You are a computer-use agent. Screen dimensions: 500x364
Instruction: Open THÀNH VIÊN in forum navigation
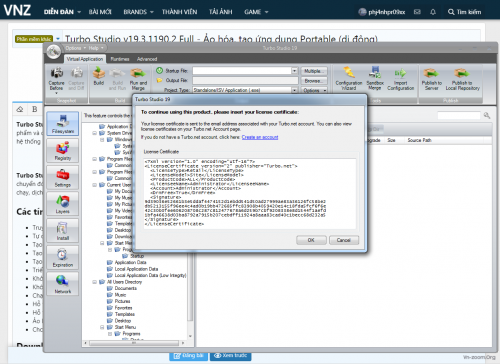(x=179, y=12)
